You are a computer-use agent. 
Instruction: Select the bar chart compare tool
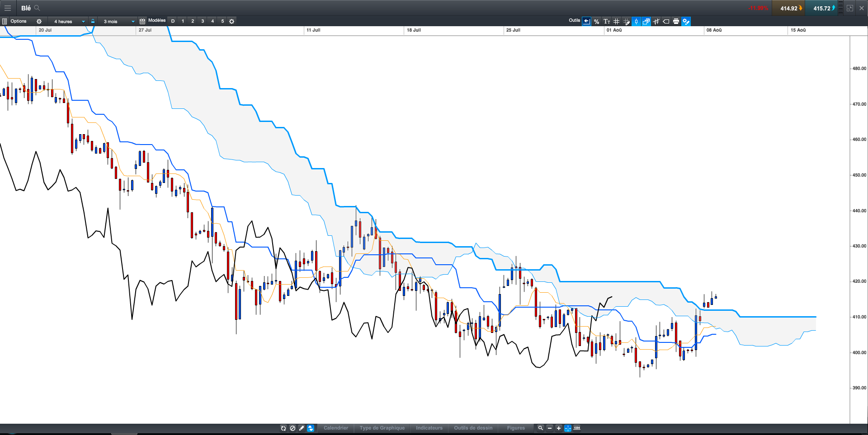(x=656, y=21)
